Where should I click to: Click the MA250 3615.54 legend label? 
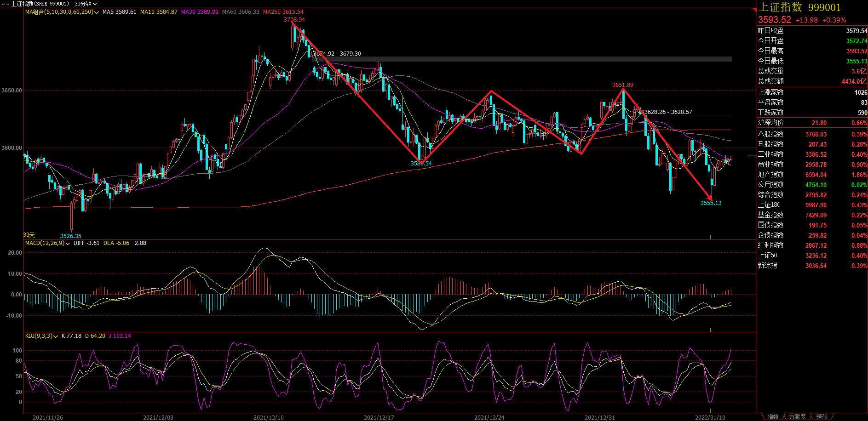pos(283,12)
